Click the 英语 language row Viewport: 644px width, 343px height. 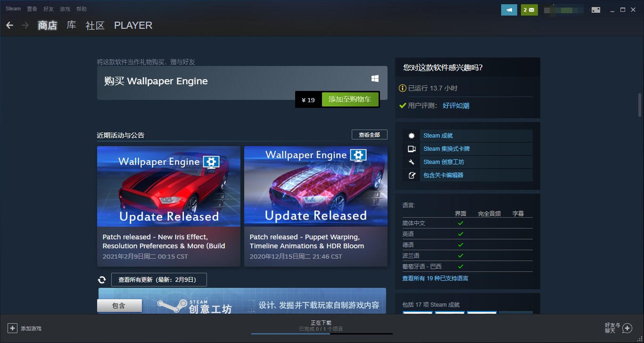coord(467,234)
